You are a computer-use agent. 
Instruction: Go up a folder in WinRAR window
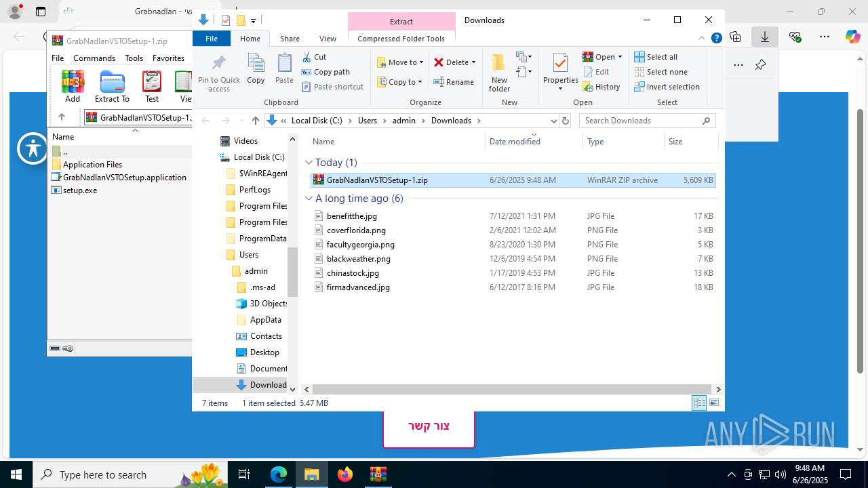point(62,117)
